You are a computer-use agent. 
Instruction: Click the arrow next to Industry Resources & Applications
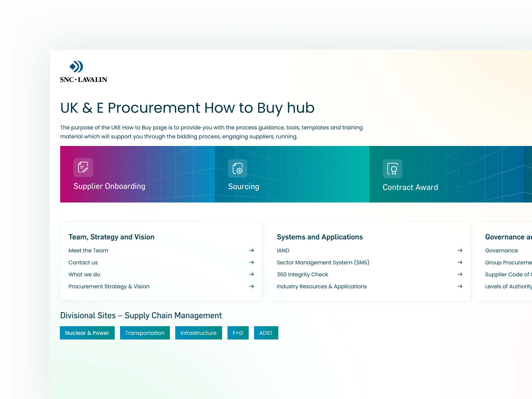point(460,286)
